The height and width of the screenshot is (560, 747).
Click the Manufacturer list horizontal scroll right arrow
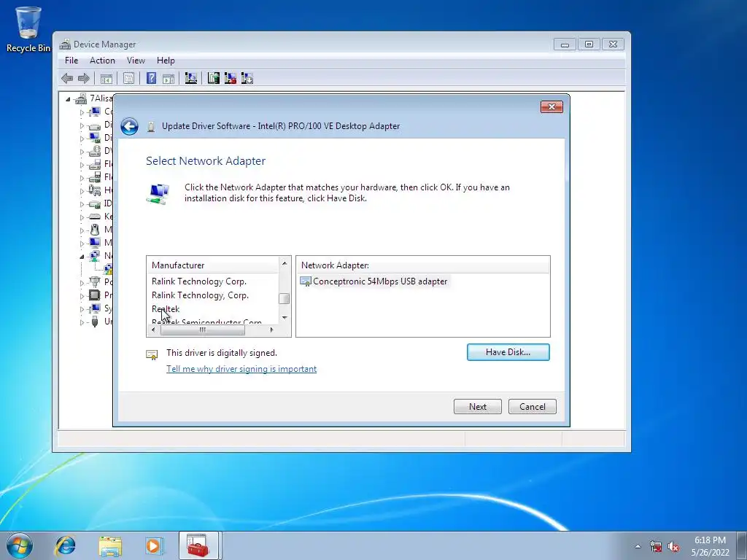271,330
